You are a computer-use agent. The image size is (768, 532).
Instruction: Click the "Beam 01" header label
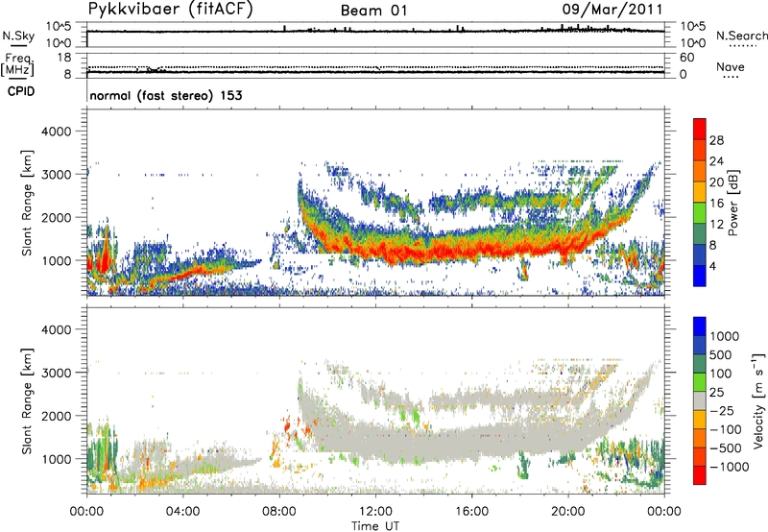click(x=373, y=11)
